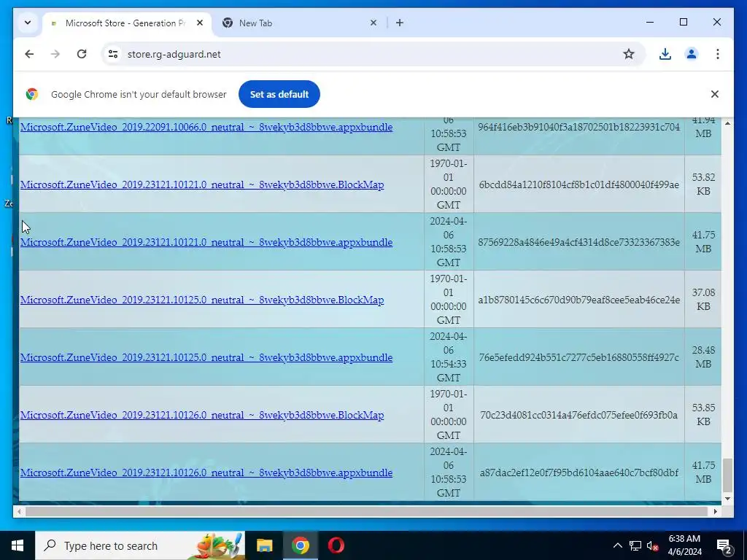Screen dimensions: 747x560
Task: Open network status tray icon
Action: [x=635, y=545]
